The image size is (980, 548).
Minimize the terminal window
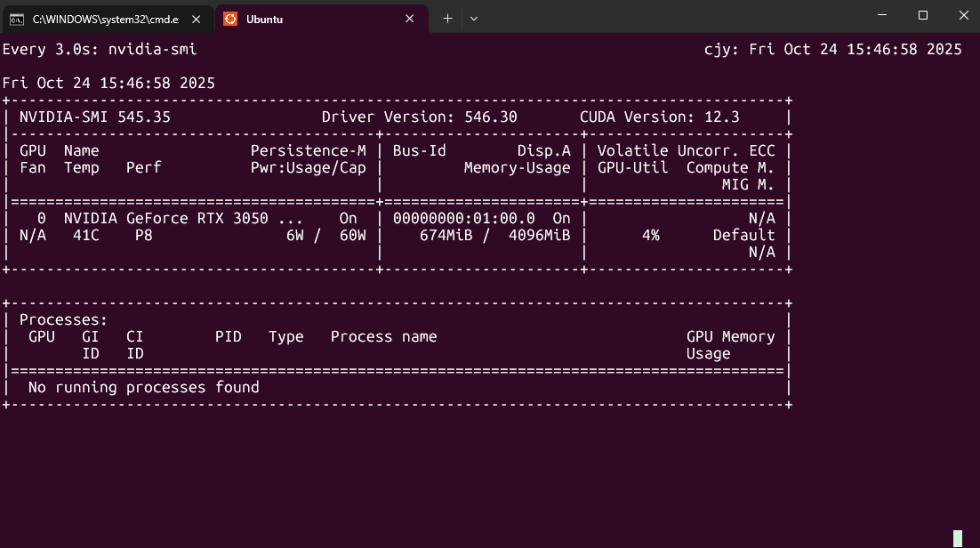click(882, 15)
